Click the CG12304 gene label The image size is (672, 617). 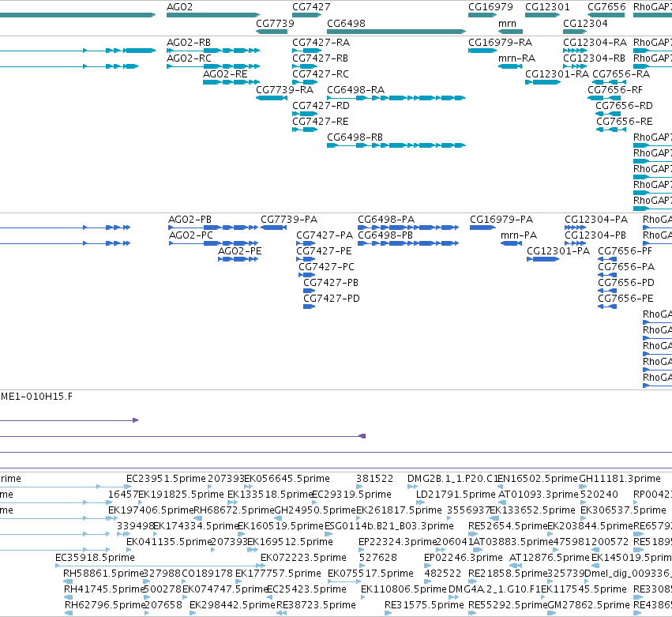coord(585,23)
